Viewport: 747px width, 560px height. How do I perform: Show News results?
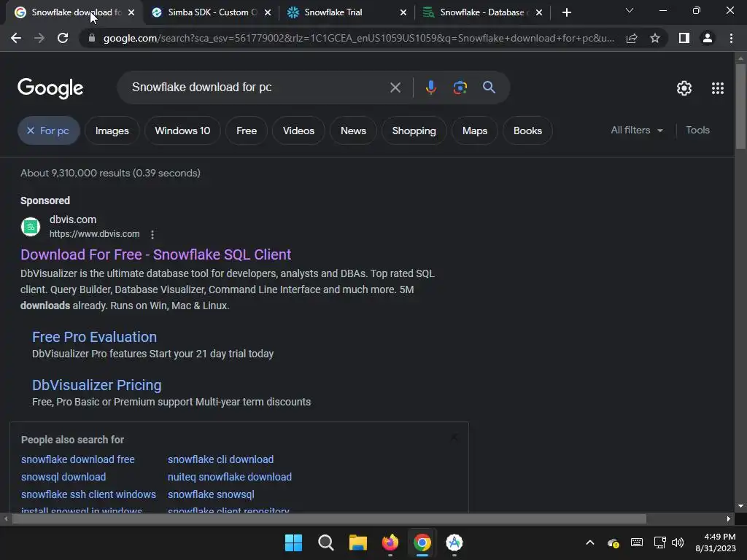coord(353,131)
